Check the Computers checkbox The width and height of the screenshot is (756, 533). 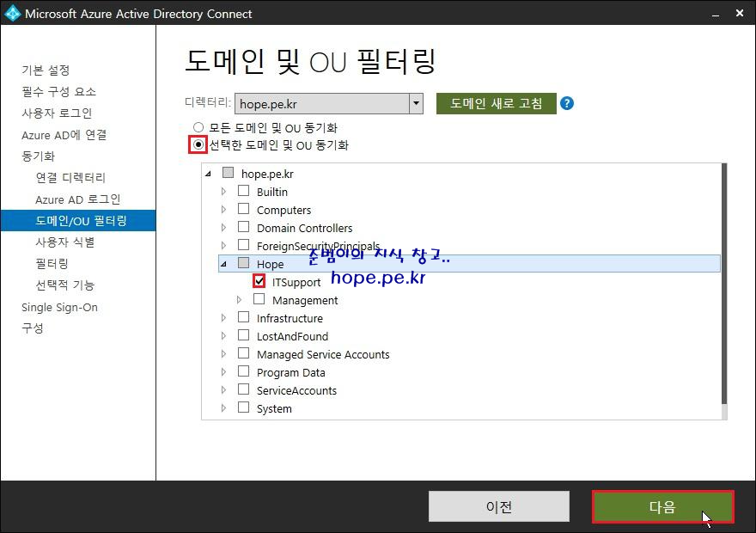click(x=243, y=209)
